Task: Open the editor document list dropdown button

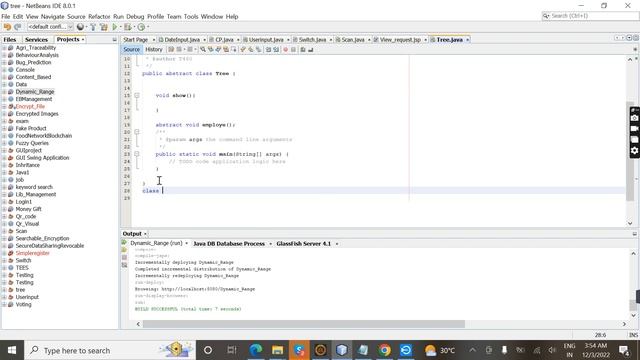Action: (629, 38)
